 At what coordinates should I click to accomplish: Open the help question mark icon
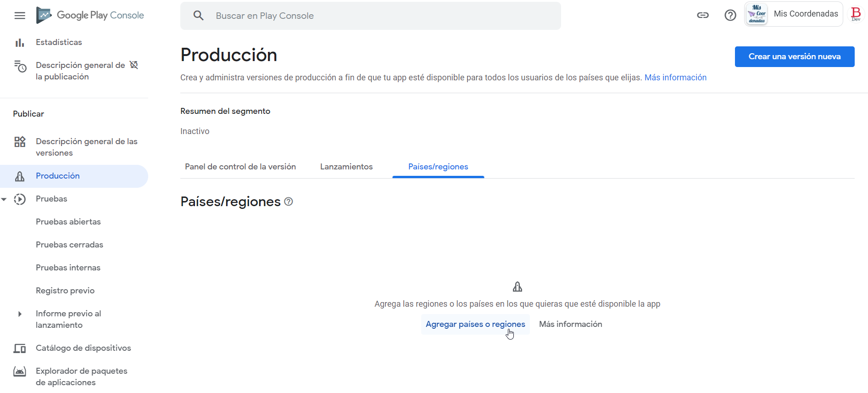click(x=730, y=15)
